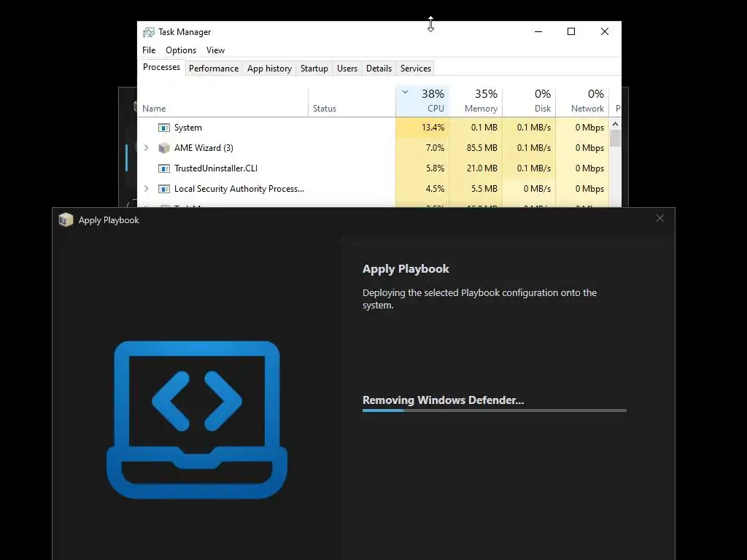Maximize the Task Manager window
The width and height of the screenshot is (747, 560).
click(571, 31)
